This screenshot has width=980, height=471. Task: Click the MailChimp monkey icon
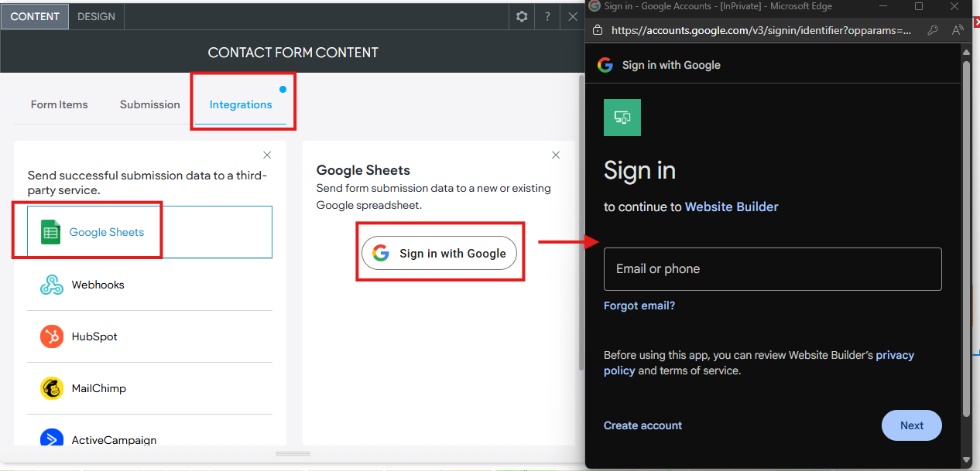pos(52,388)
